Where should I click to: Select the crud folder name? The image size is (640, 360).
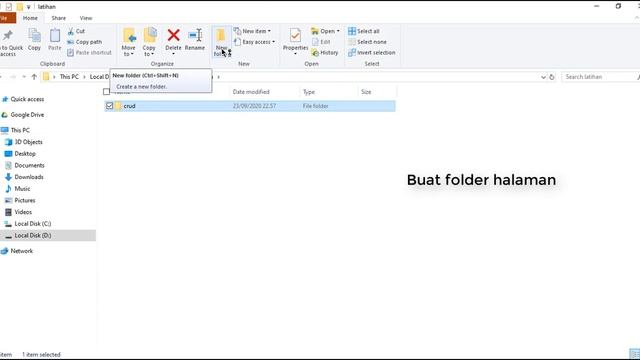click(129, 106)
